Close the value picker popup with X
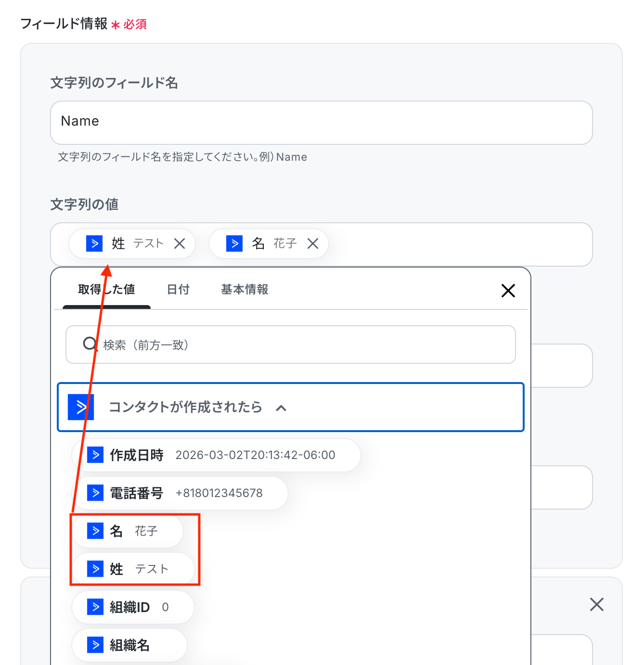This screenshot has height=665, width=644. click(508, 291)
